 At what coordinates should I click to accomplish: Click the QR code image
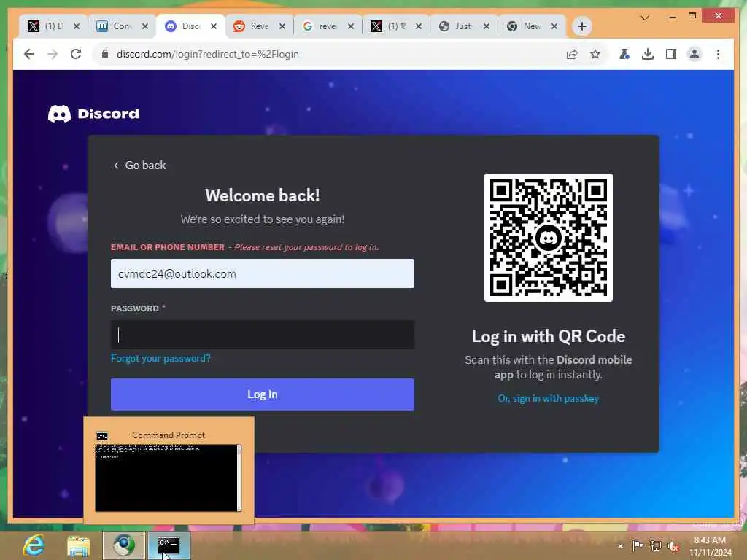coord(549,238)
